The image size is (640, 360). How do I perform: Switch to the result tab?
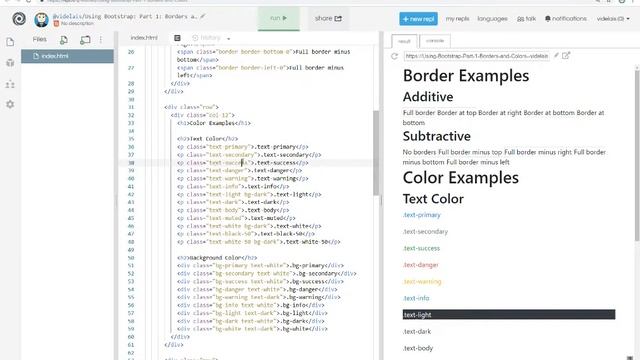(404, 41)
